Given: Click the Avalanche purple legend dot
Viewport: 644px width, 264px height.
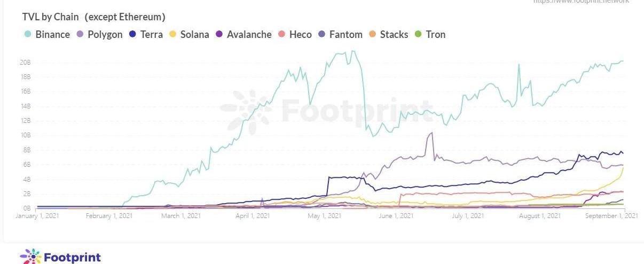Looking at the screenshot, I should [219, 35].
